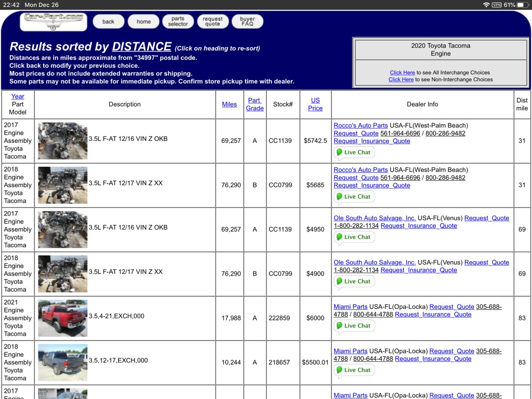Request Quote from Miami Parts in $6000 row
532x399 pixels.
[x=452, y=307]
